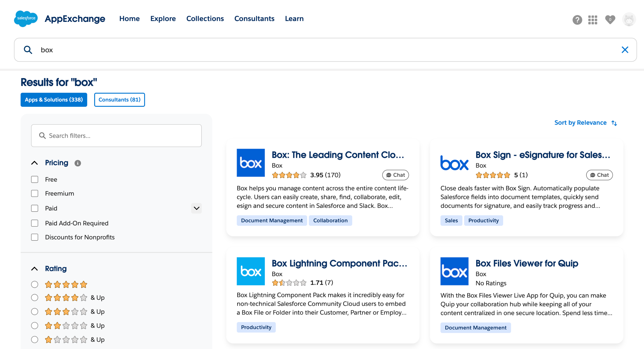Click the Pricing info icon

(78, 163)
